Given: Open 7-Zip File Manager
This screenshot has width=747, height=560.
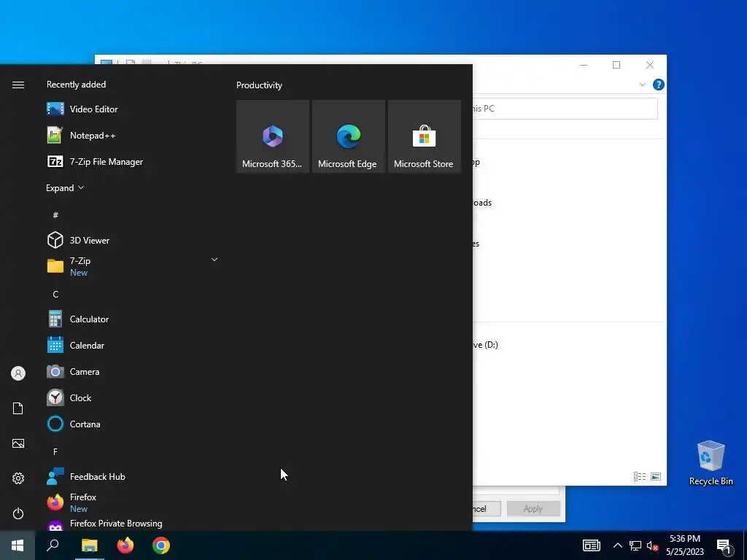Looking at the screenshot, I should pos(133,161).
